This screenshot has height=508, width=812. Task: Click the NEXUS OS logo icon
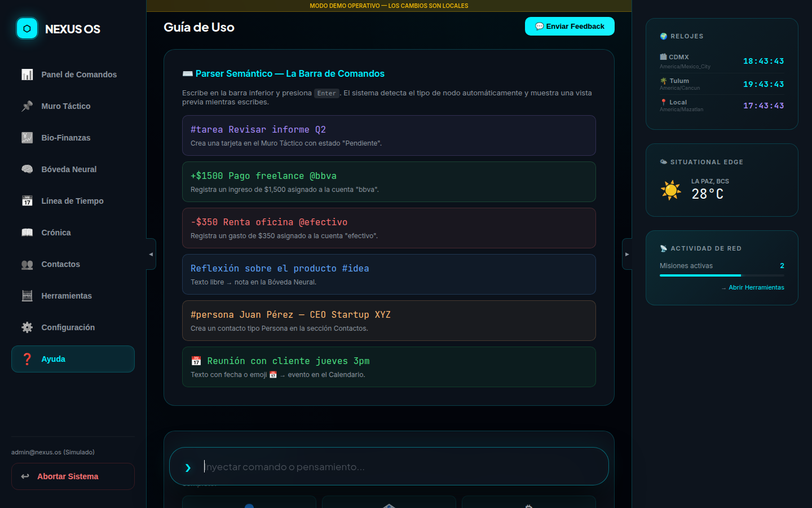click(27, 29)
